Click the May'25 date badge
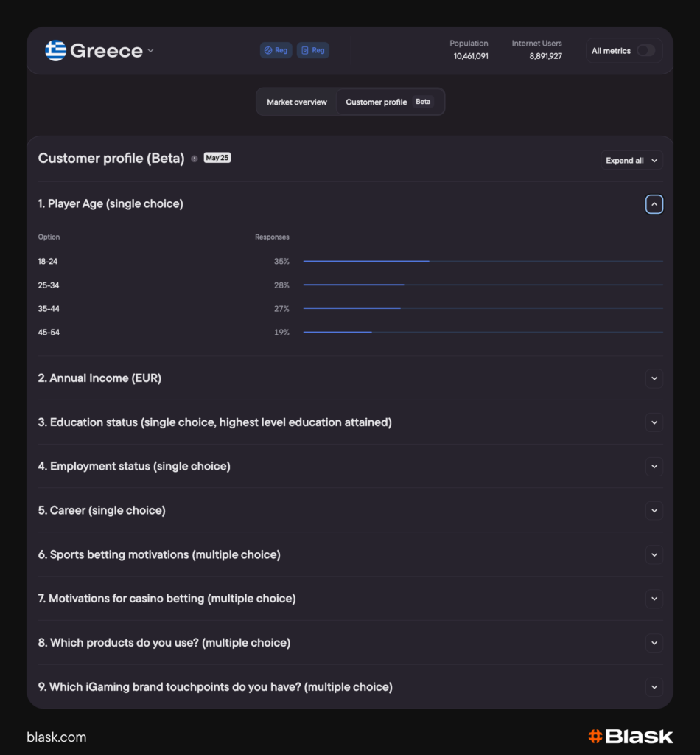 pyautogui.click(x=217, y=157)
